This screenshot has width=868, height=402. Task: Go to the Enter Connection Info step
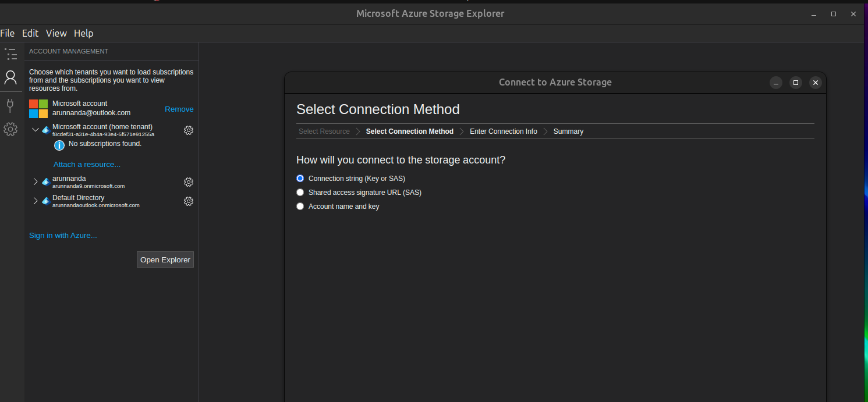503,131
